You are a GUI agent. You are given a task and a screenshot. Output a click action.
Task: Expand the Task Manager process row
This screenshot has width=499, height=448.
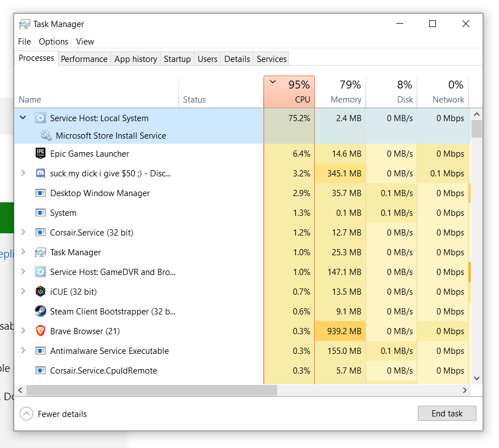(23, 252)
